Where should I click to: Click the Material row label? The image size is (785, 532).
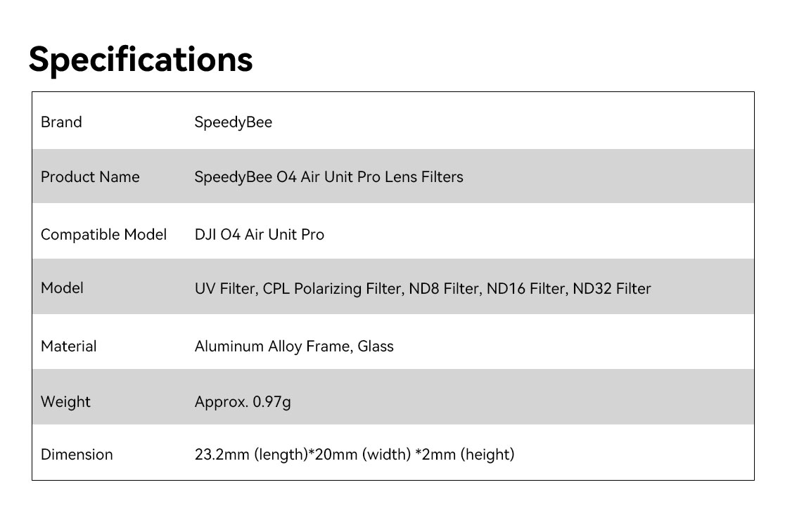coord(68,346)
